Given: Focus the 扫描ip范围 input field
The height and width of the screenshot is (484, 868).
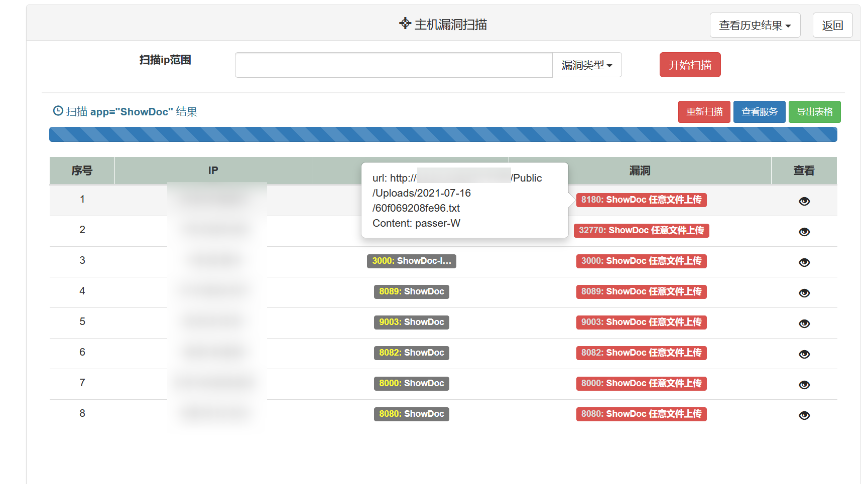Looking at the screenshot, I should click(394, 65).
